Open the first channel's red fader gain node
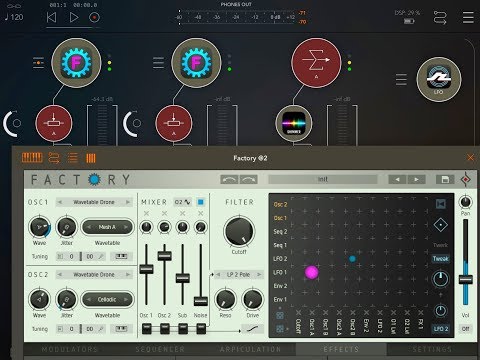 54,123
